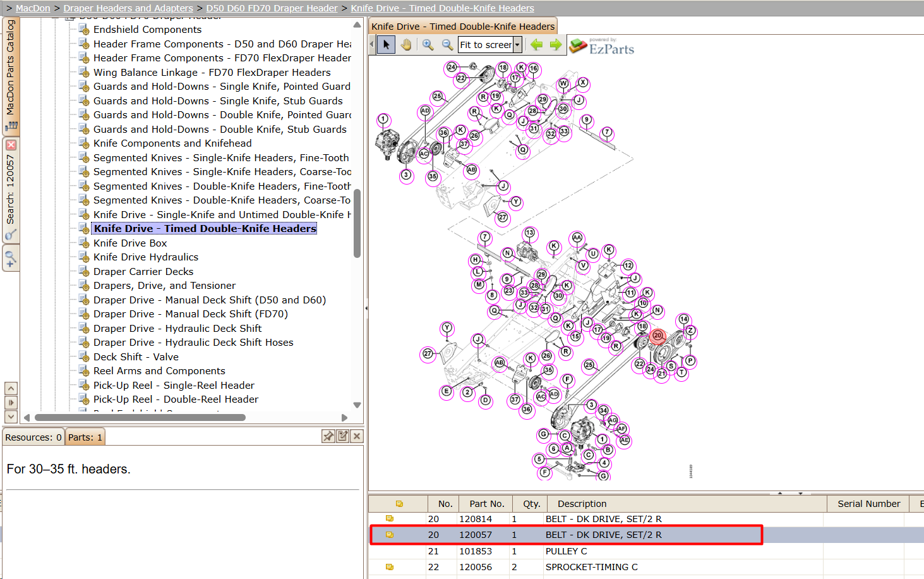
Task: Open Knife Drive Hydraulics in tree
Action: click(x=146, y=257)
